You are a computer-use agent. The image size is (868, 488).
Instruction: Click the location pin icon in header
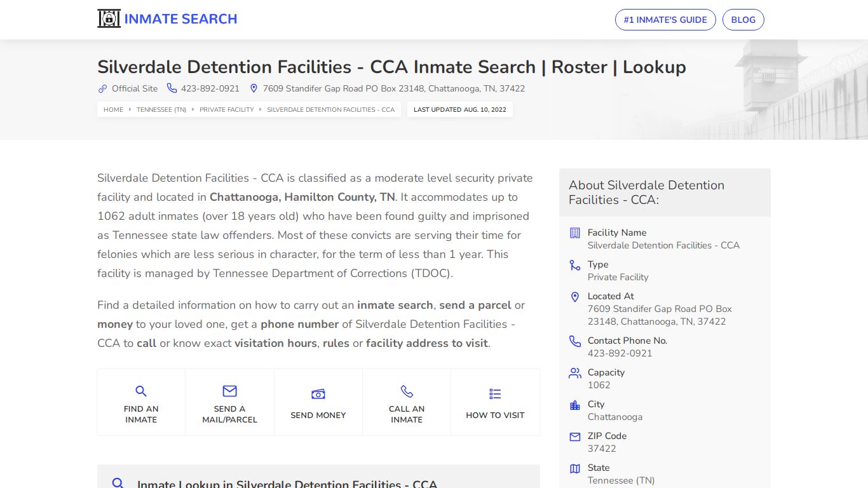254,88
